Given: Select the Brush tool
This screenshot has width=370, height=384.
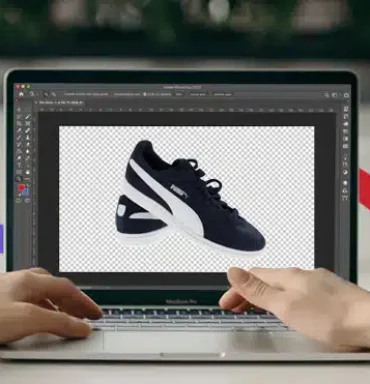Looking at the screenshot, I should pyautogui.click(x=19, y=137).
